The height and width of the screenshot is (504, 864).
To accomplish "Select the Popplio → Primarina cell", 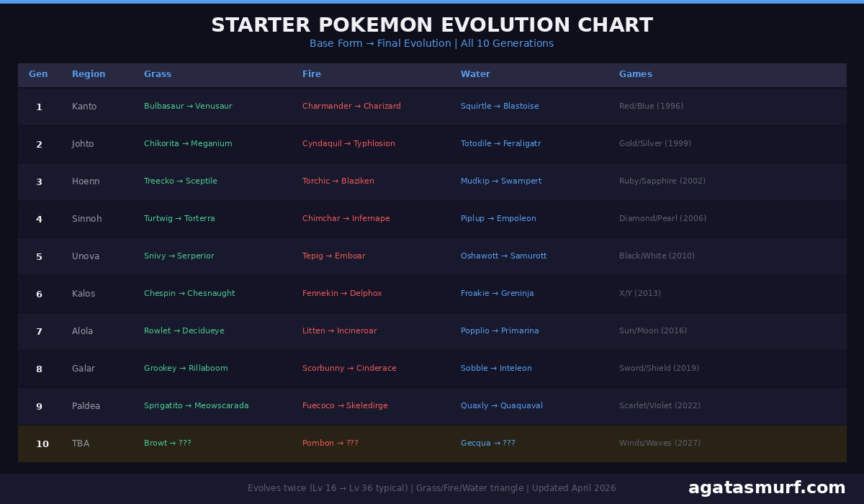I will tap(500, 331).
